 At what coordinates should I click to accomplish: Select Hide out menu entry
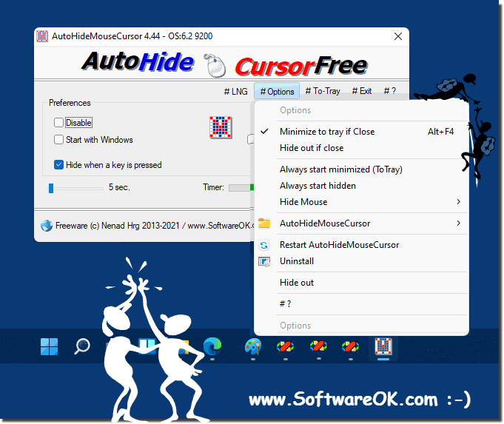pyautogui.click(x=361, y=283)
